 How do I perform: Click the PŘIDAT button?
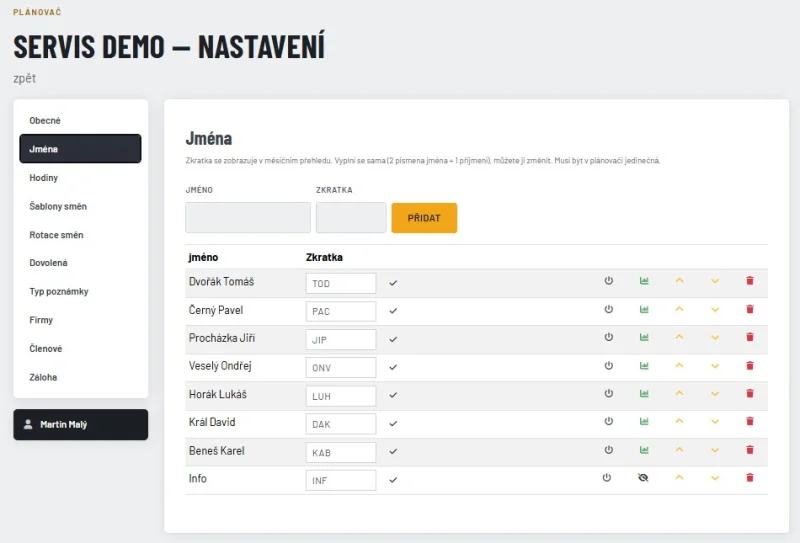coord(424,218)
